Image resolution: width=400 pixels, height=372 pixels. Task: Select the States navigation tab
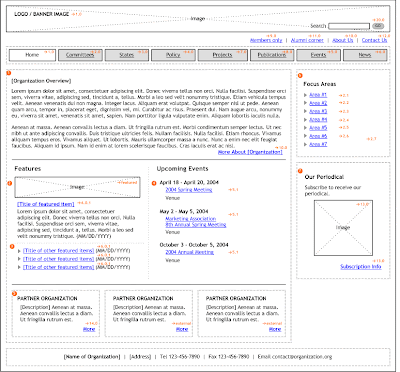point(127,55)
